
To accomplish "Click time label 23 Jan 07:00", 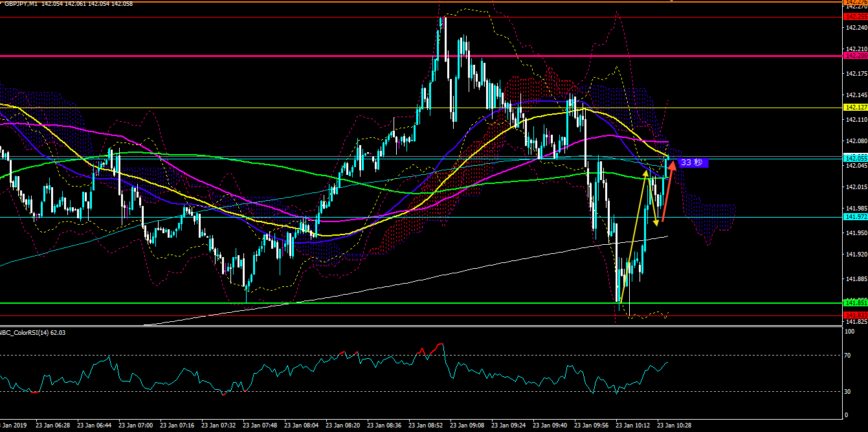I will pyautogui.click(x=136, y=426).
